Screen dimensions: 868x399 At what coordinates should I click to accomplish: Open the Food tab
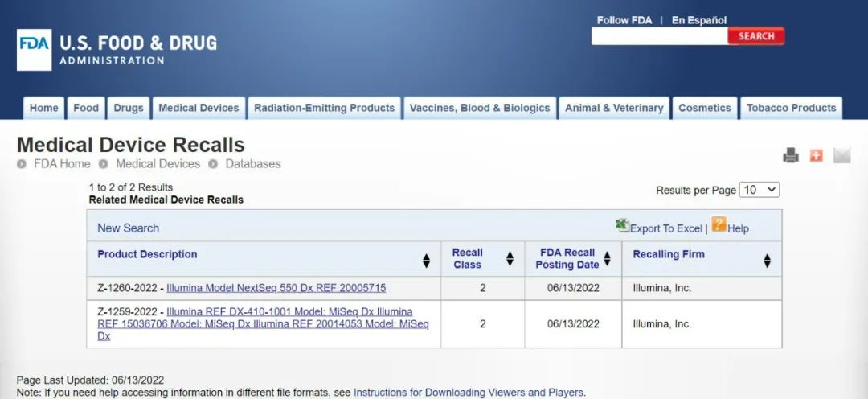coord(86,108)
